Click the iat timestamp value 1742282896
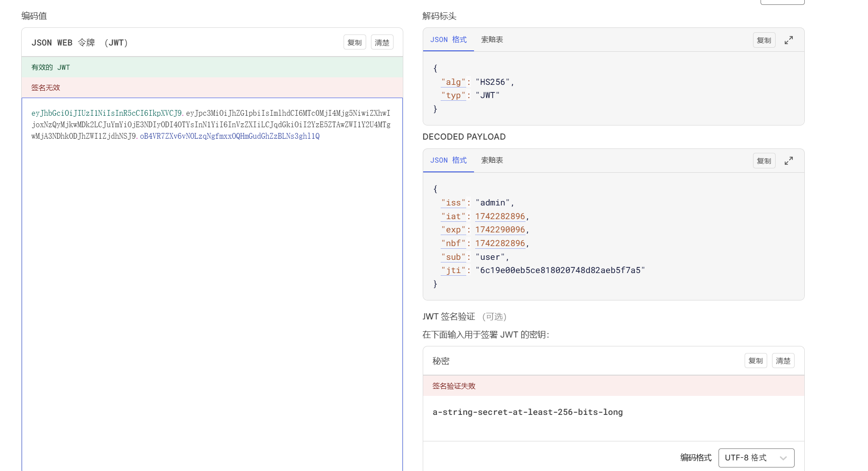The width and height of the screenshot is (868, 471). pyautogui.click(x=500, y=217)
